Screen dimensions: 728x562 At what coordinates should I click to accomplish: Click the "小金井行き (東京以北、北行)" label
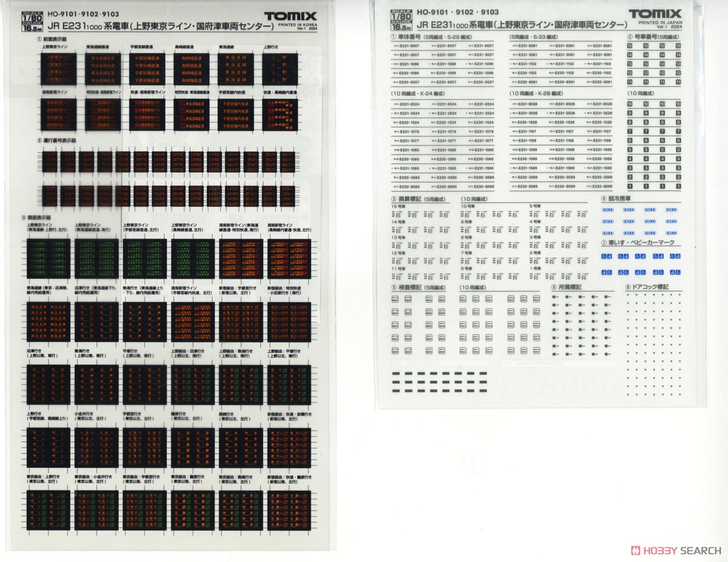click(92, 416)
